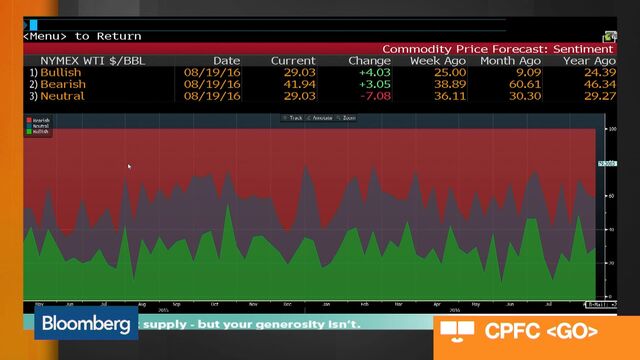Click Neutral month ago value 30.30
Viewport: 640px width, 360px height.
click(x=525, y=96)
